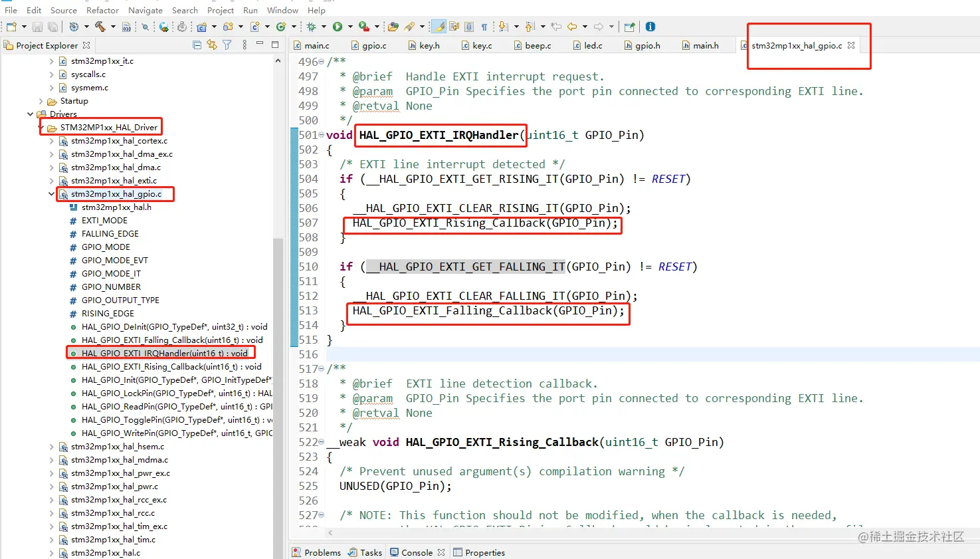This screenshot has width=980, height=559.
Task: Switch to the main.h editor tab
Action: pos(700,45)
